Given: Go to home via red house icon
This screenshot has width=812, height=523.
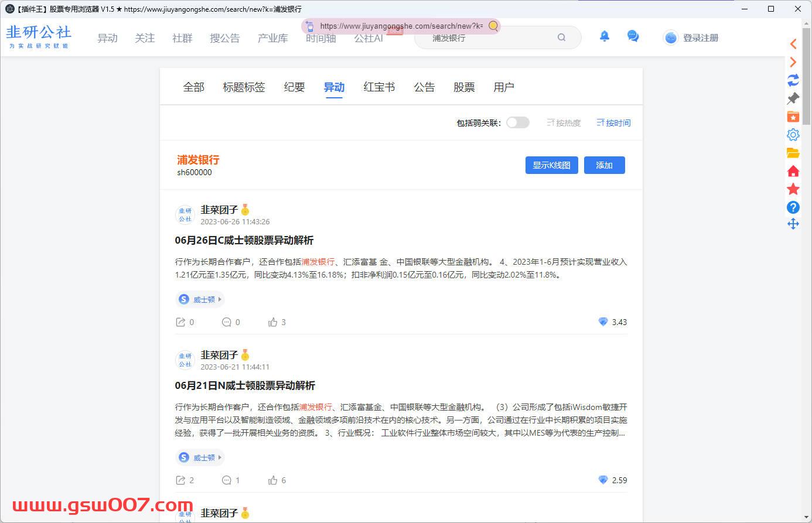Looking at the screenshot, I should pos(793,171).
